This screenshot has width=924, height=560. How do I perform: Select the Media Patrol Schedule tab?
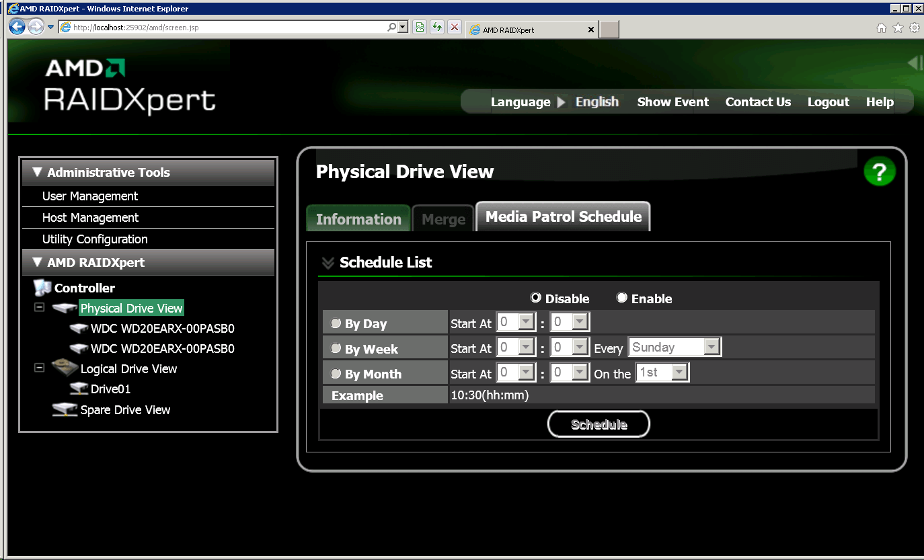point(563,216)
